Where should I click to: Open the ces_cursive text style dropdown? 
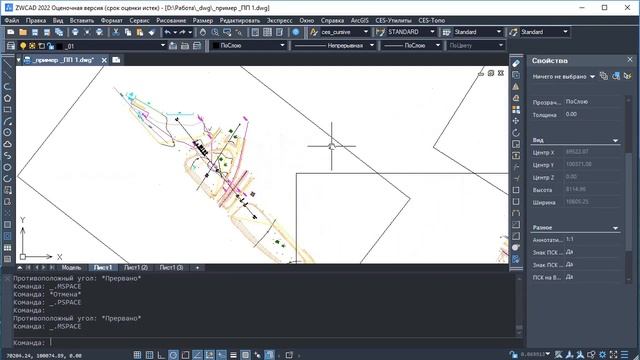tap(366, 32)
